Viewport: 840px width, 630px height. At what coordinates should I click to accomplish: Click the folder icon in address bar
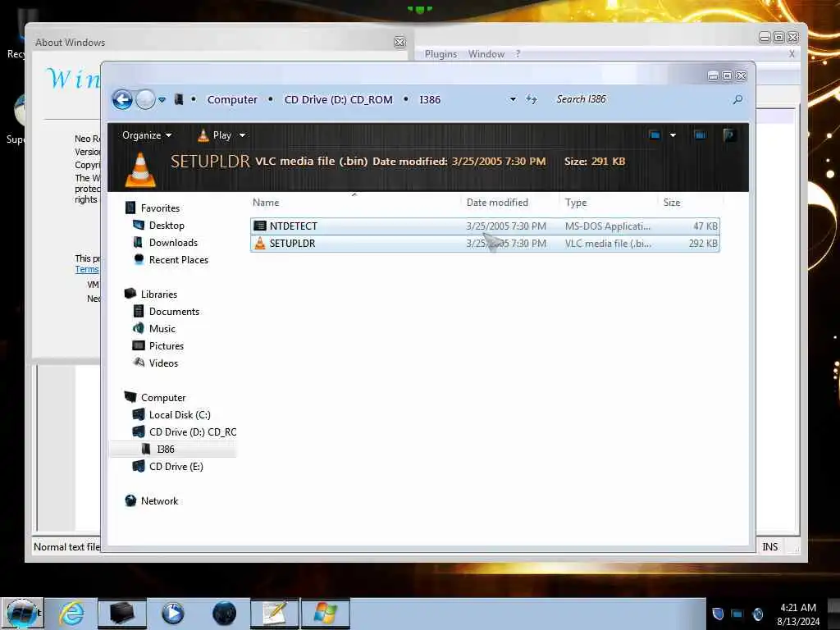(179, 99)
